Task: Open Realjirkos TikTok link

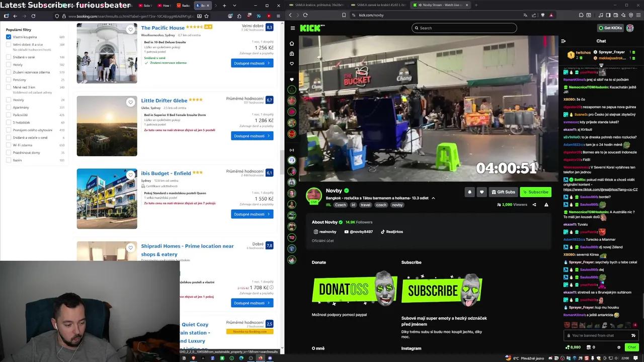Action: (x=391, y=232)
